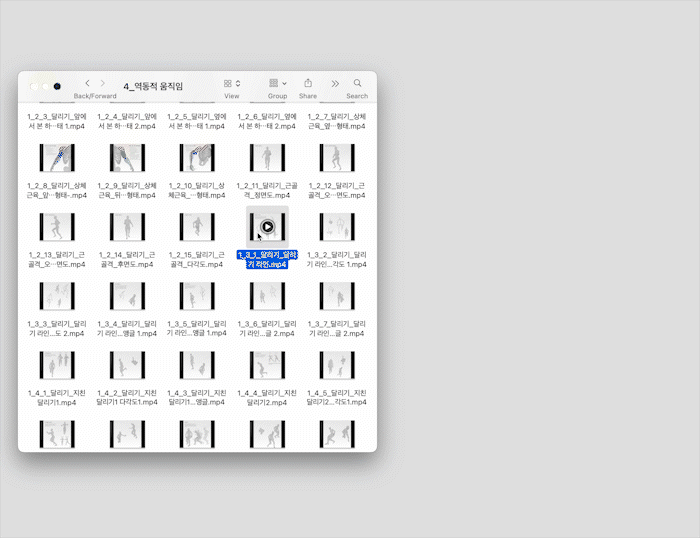Screen dimensions: 700x538
Task: Open the Share menu icon
Action: click(308, 83)
